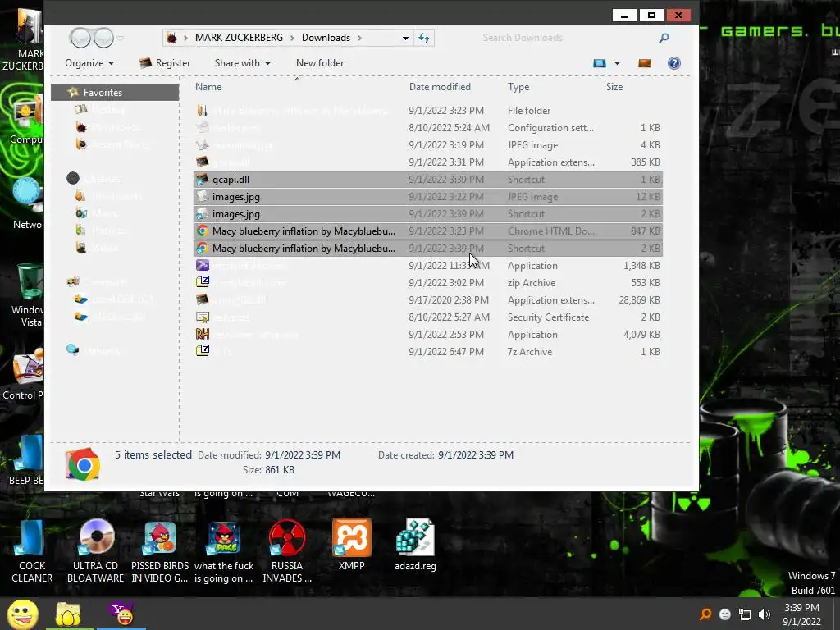The width and height of the screenshot is (840, 630).
Task: Select the RUSSIA INVADES desktop shortcut
Action: [287, 551]
